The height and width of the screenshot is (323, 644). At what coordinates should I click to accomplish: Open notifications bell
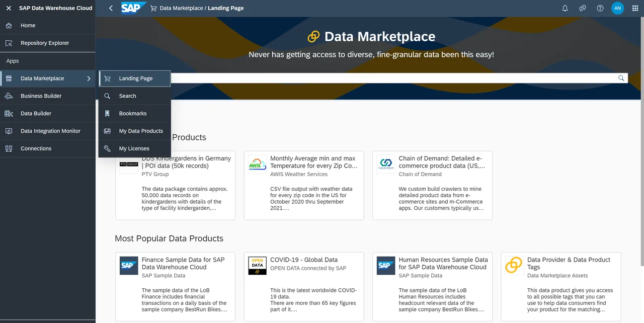pyautogui.click(x=565, y=8)
